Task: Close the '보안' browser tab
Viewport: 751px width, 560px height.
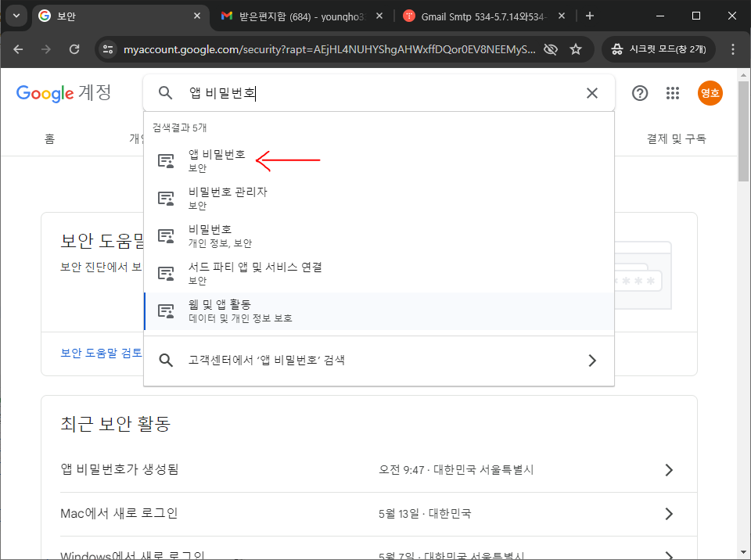Action: click(197, 16)
